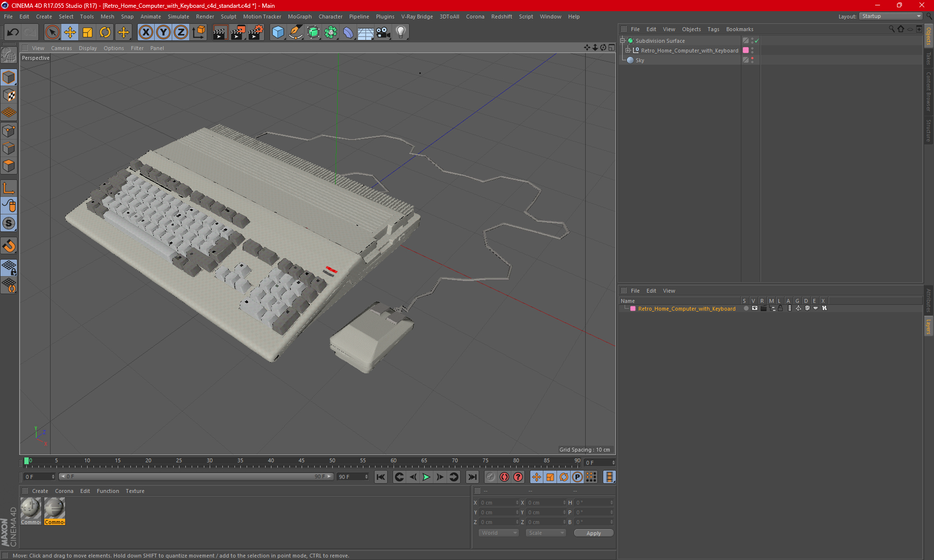This screenshot has height=560, width=934.
Task: Click the Record Active Objects button
Action: click(x=490, y=477)
